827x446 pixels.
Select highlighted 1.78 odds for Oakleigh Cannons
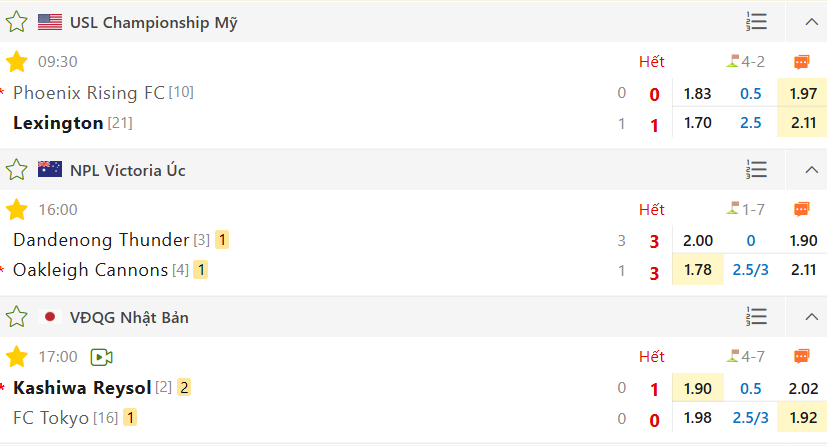(698, 269)
